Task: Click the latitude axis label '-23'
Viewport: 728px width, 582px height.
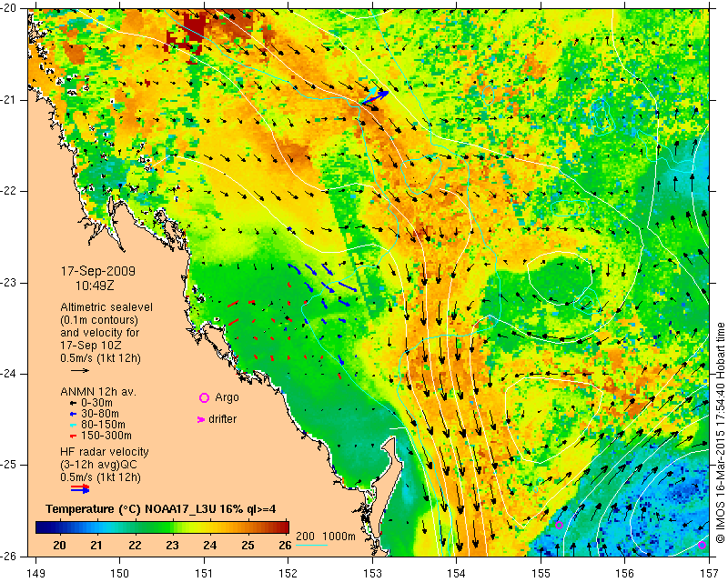Action: tap(8, 283)
